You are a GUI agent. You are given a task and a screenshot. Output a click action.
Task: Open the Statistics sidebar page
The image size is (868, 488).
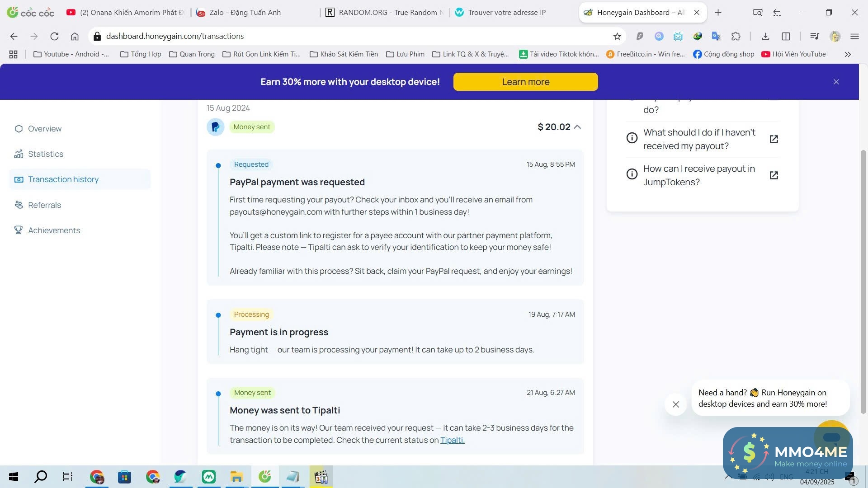[45, 154]
